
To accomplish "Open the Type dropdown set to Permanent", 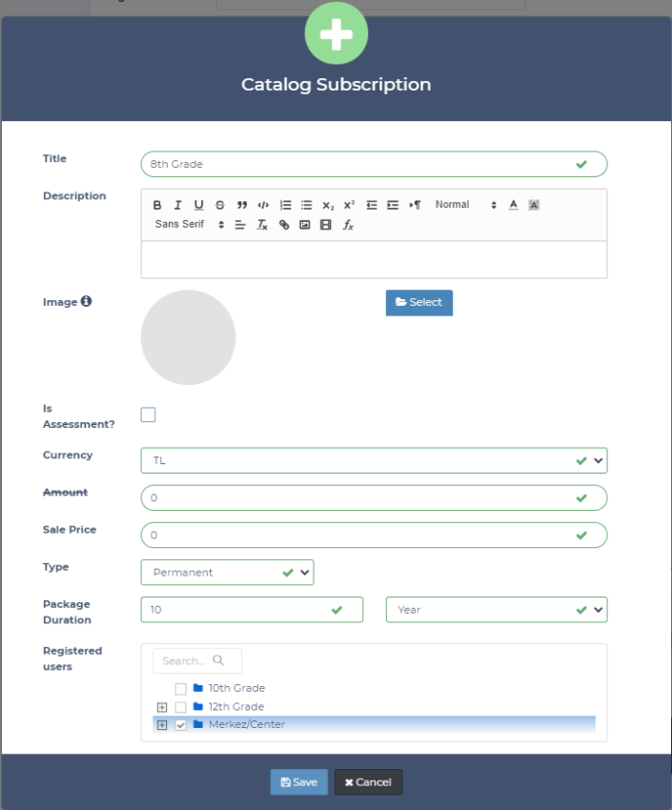I will tap(227, 573).
